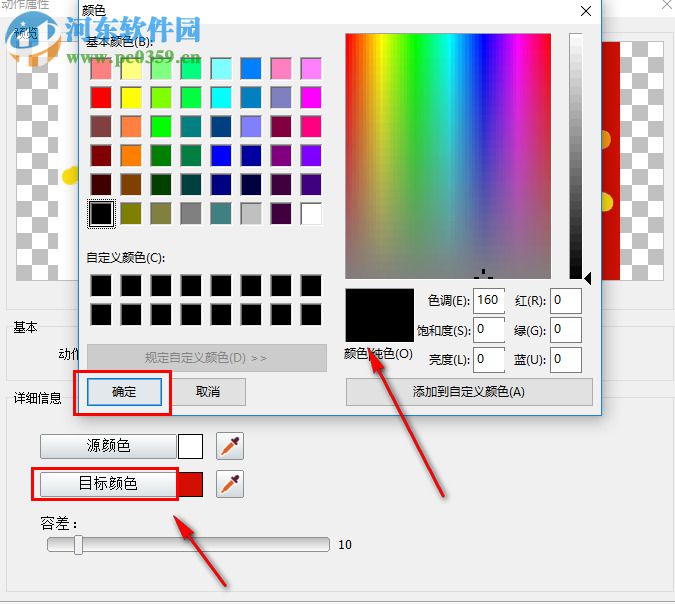Select the pure red basic swatch
Screen dimensions: 675x604
[101, 98]
